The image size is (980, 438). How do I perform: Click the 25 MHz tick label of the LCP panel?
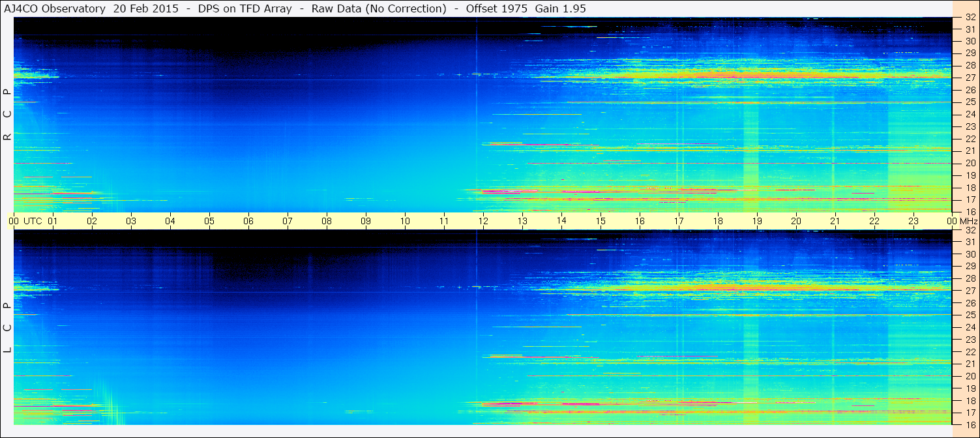tap(970, 315)
